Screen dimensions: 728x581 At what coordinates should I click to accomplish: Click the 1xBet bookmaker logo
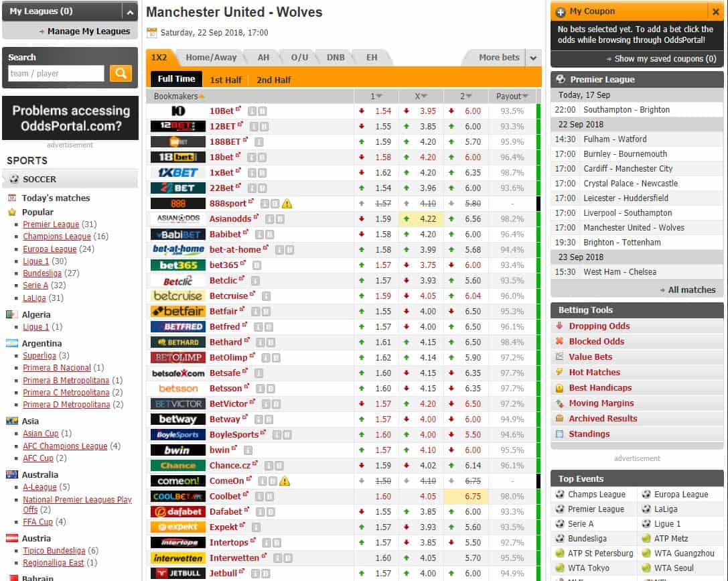[178, 173]
